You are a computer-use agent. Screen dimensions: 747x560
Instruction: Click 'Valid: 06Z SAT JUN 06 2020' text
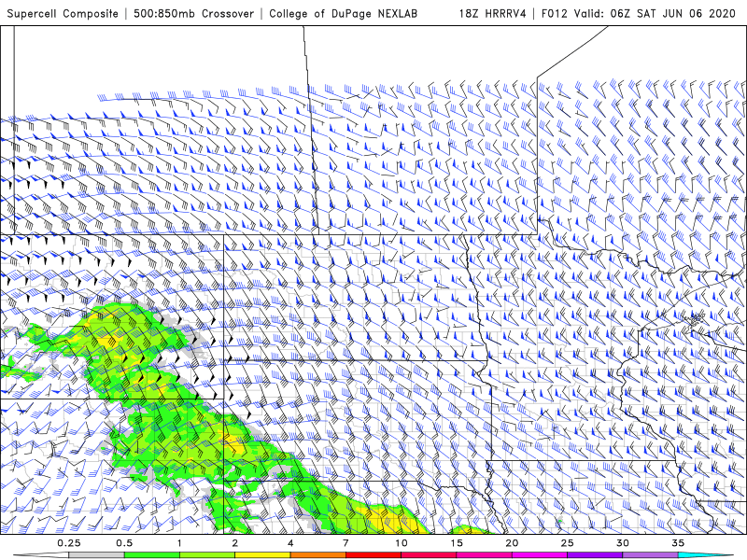(x=655, y=14)
